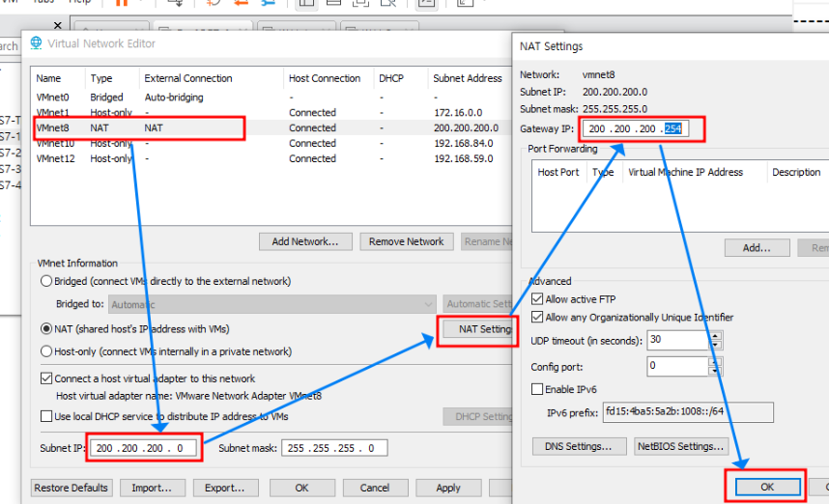Open the Bridged to dropdown
This screenshot has width=829, height=504.
tap(272, 304)
